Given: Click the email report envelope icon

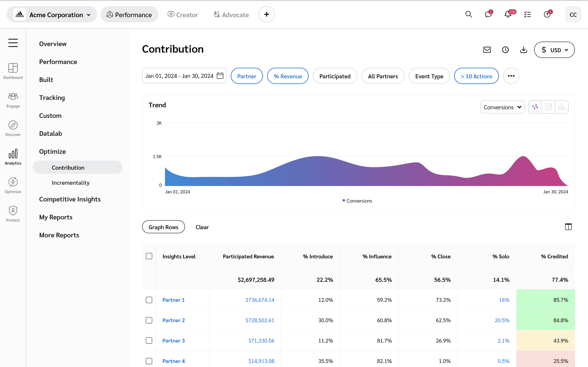Looking at the screenshot, I should pos(487,50).
